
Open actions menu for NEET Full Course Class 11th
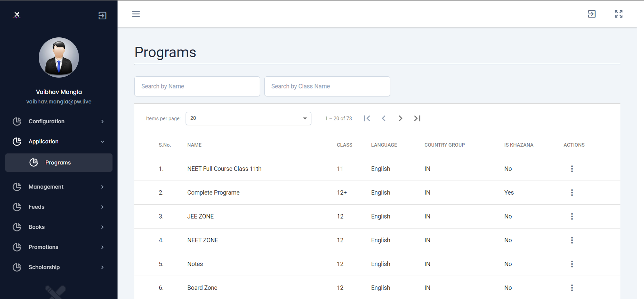[x=572, y=169]
